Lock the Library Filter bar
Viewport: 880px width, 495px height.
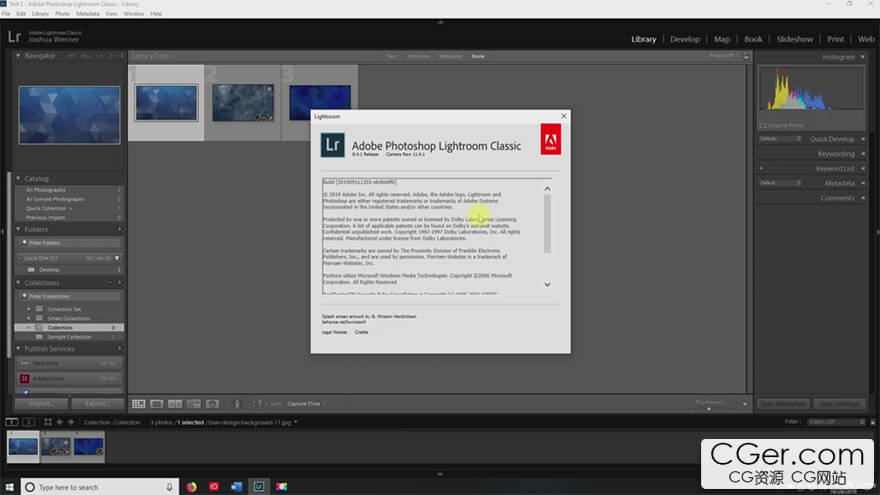[x=746, y=56]
